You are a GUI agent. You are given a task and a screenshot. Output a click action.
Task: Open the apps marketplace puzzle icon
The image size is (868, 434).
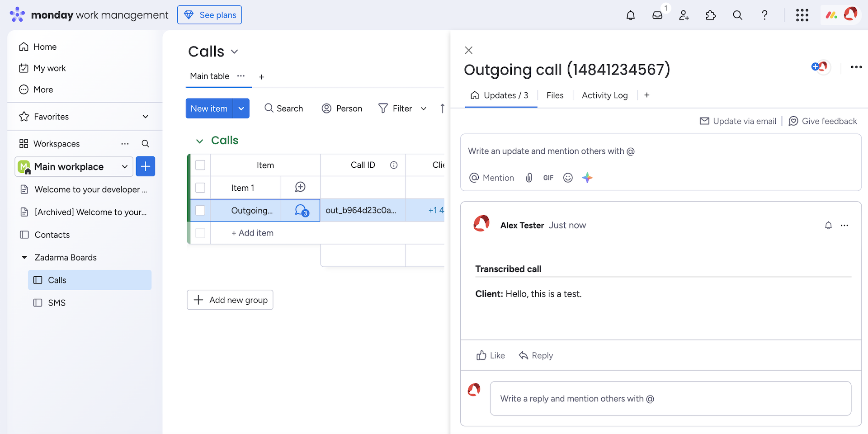pyautogui.click(x=711, y=15)
